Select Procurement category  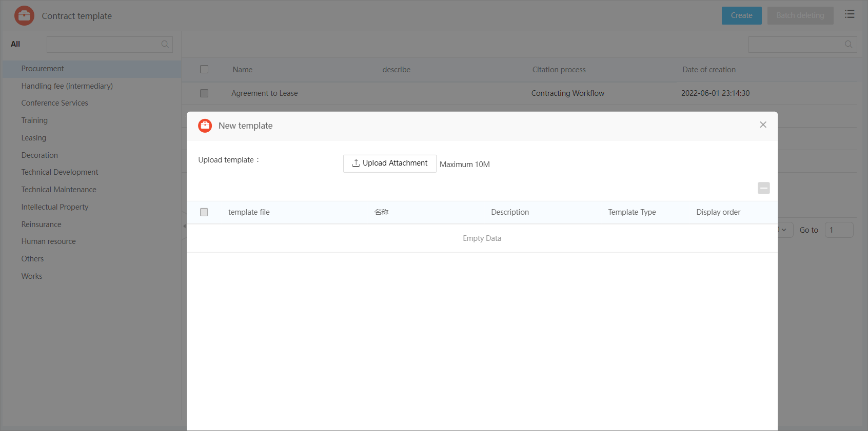(x=92, y=69)
